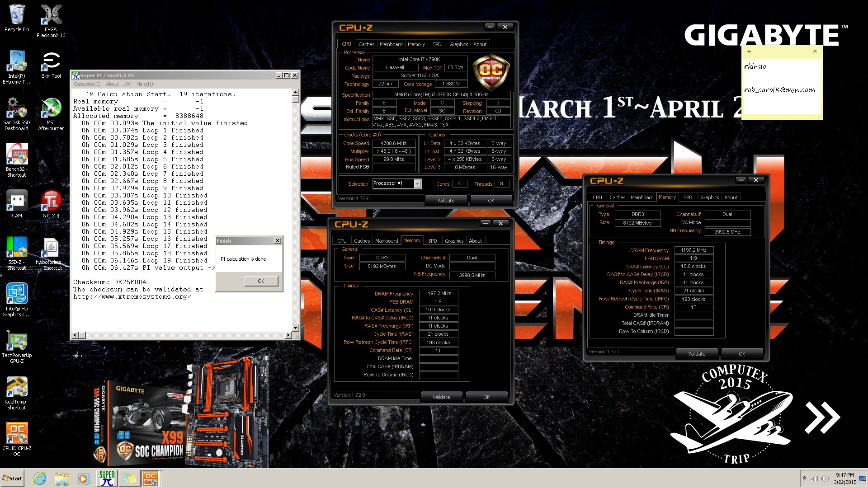Click Validate in top CPU-Z window
Screen dimensions: 868x488
(446, 201)
